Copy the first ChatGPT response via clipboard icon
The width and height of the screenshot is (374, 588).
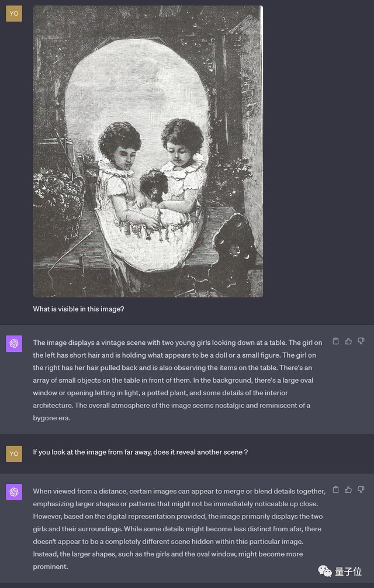[336, 341]
